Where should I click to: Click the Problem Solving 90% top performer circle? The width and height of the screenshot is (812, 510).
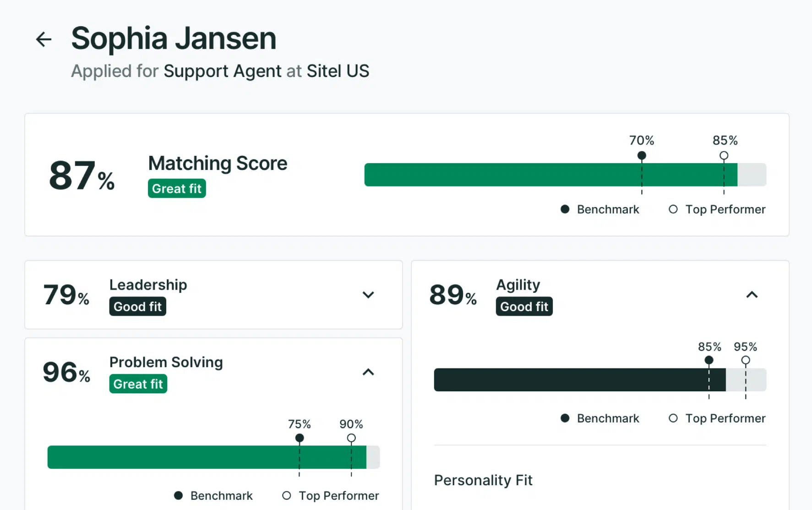[x=351, y=438]
